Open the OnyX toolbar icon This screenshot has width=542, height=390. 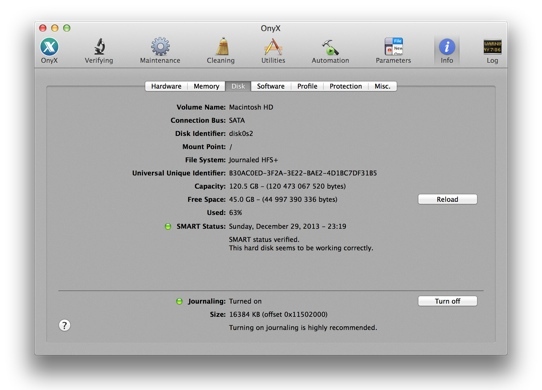pyautogui.click(x=49, y=50)
